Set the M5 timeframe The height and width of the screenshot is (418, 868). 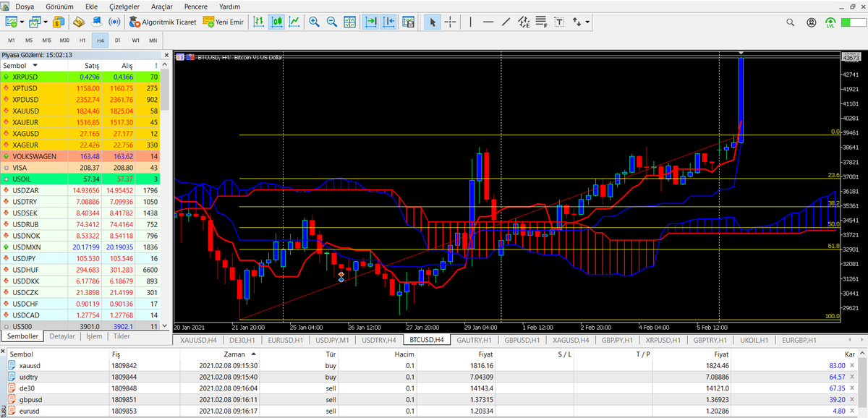29,40
